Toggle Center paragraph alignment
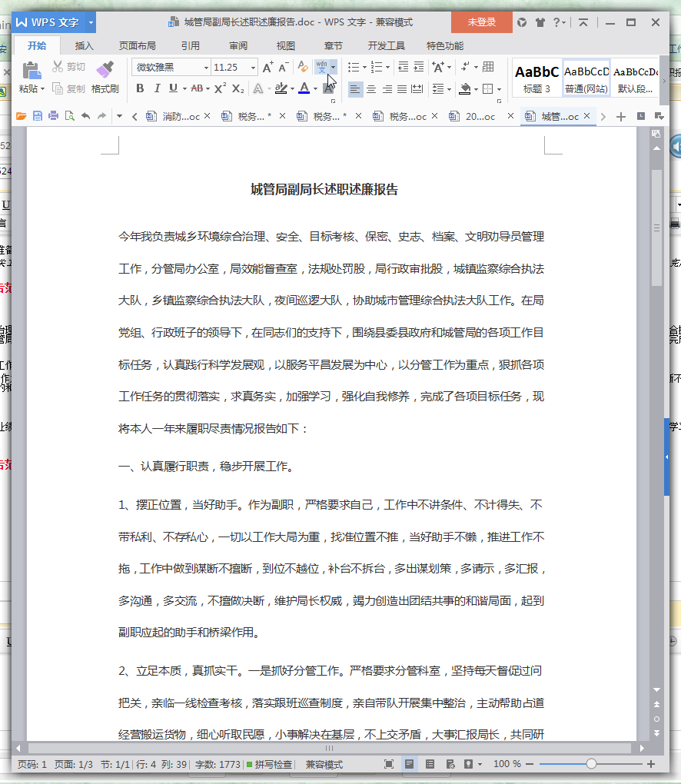 tap(371, 89)
